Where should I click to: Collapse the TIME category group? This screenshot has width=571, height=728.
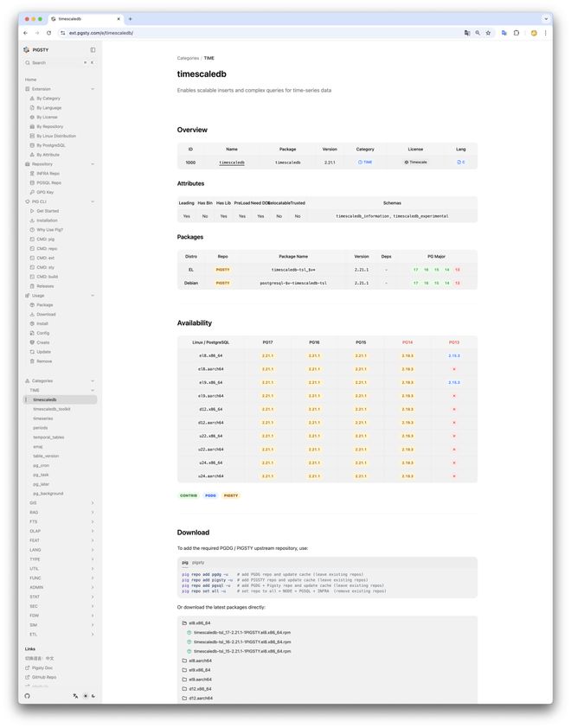point(93,390)
